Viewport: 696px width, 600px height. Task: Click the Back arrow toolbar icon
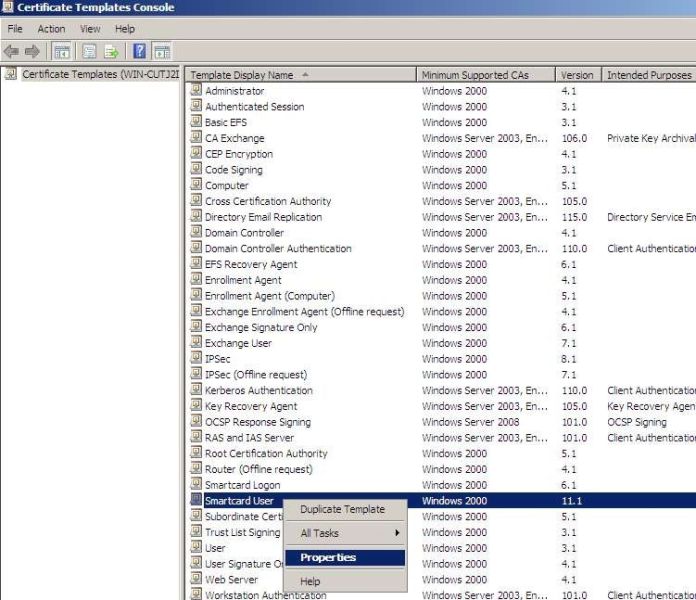[12, 51]
